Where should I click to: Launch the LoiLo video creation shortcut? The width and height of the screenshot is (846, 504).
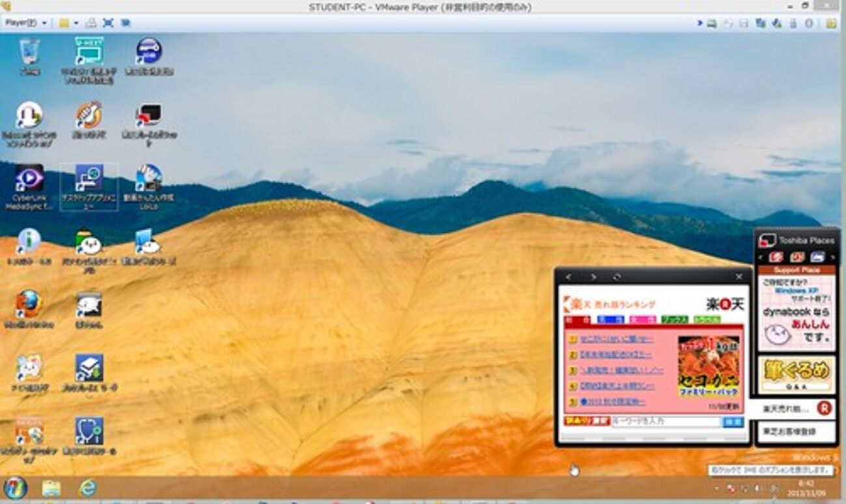tap(148, 187)
